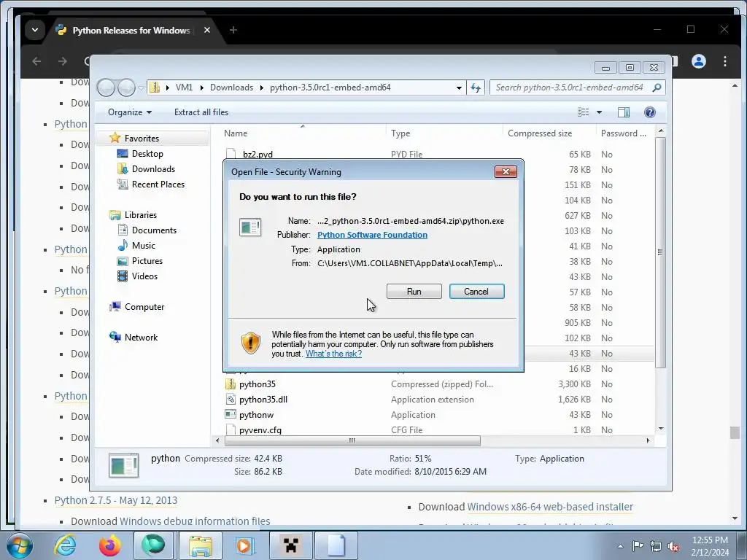Open the media player taskbar icon
Image resolution: width=747 pixels, height=560 pixels.
pyautogui.click(x=245, y=545)
